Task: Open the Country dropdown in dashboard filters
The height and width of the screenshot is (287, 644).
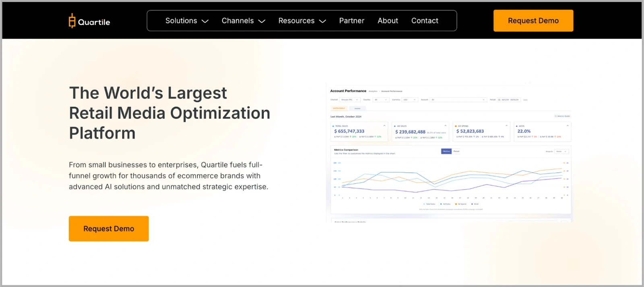Action: (381, 100)
